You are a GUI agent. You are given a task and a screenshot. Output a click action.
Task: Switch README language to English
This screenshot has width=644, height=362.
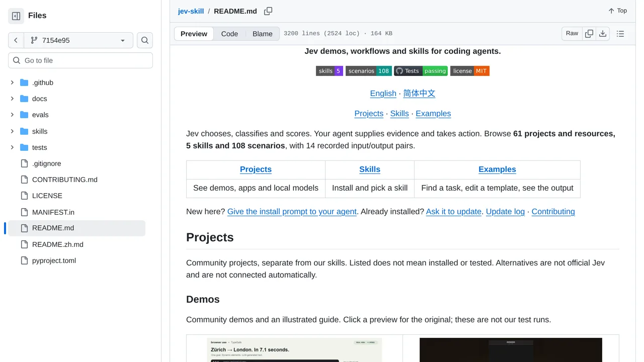(x=383, y=94)
